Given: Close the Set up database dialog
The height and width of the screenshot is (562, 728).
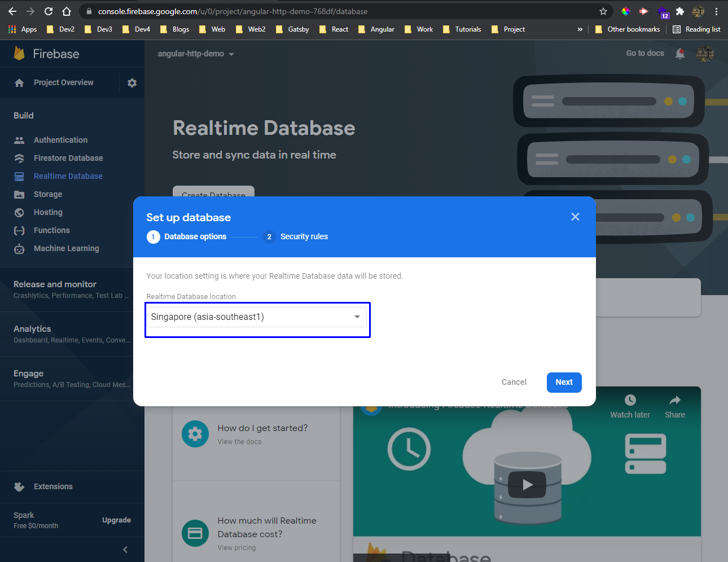Looking at the screenshot, I should click(575, 217).
